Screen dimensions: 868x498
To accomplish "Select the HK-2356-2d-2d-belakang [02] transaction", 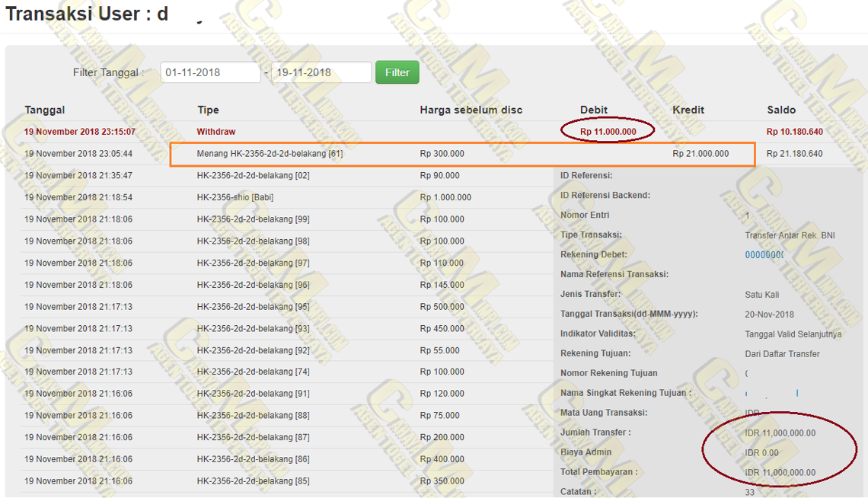I will click(x=253, y=176).
